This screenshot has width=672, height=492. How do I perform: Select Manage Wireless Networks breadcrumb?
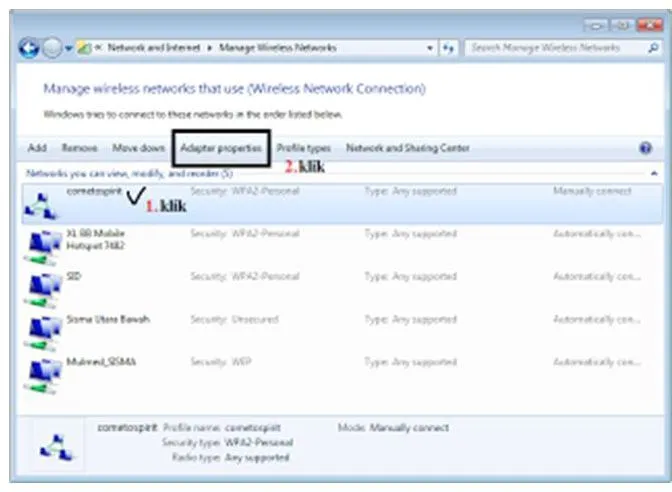pos(278,48)
